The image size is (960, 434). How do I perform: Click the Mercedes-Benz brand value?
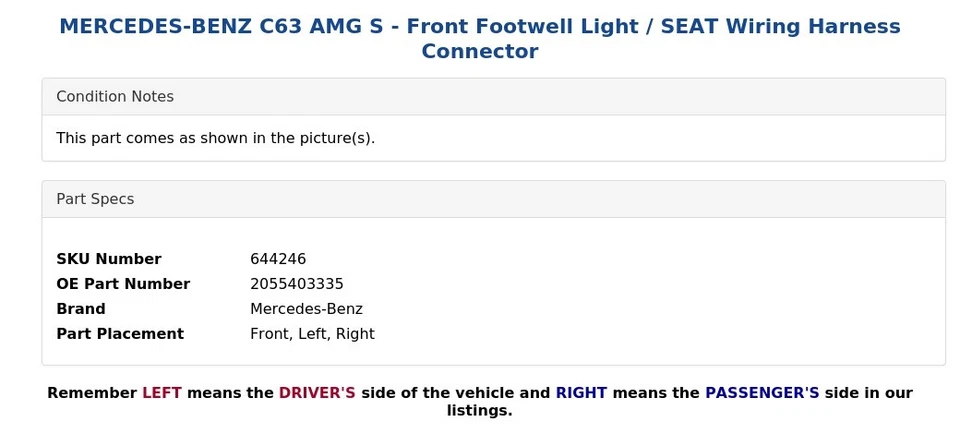click(x=306, y=309)
